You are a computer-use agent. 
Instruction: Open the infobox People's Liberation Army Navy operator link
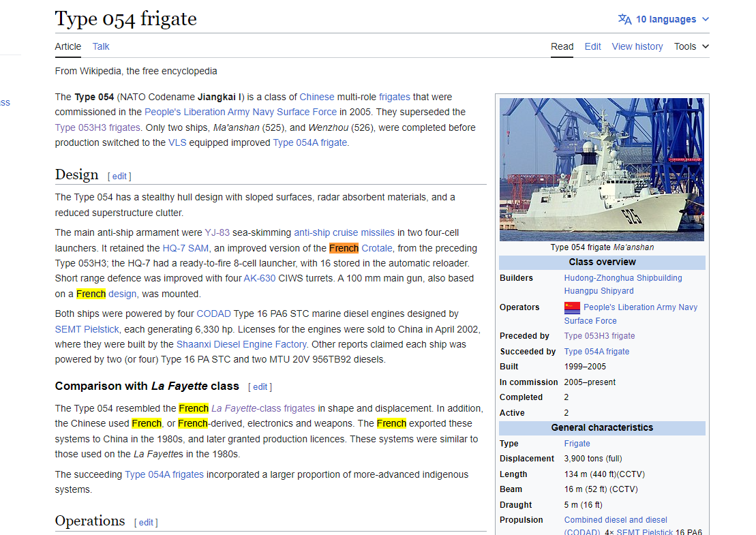tap(631, 314)
